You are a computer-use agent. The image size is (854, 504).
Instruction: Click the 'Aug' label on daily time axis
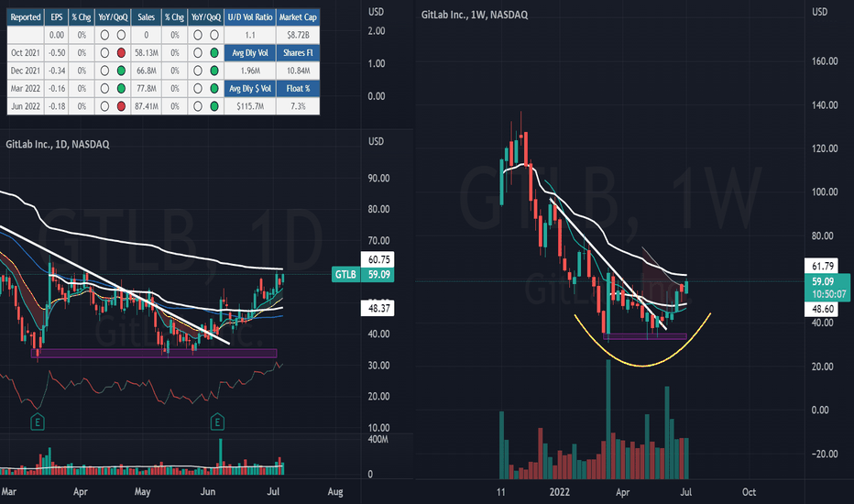pos(335,491)
